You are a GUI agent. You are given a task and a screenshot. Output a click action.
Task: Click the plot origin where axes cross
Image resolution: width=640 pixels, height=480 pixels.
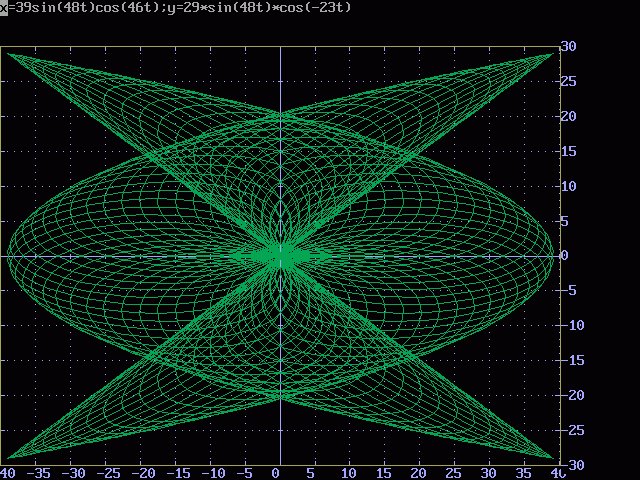click(281, 256)
